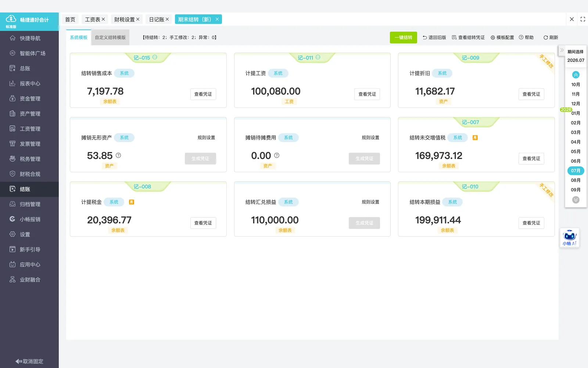
Task: Open 应用中心 sidebar icon
Action: coord(12,265)
